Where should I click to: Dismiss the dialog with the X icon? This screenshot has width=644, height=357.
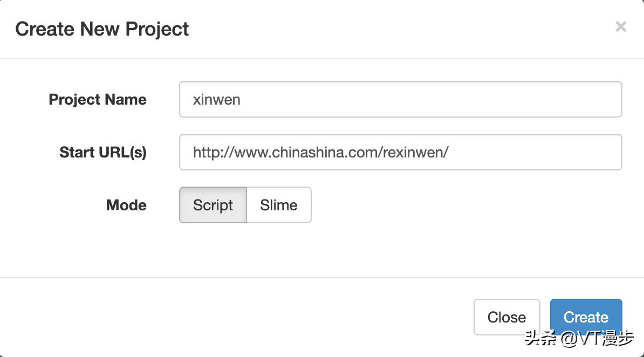click(x=621, y=26)
